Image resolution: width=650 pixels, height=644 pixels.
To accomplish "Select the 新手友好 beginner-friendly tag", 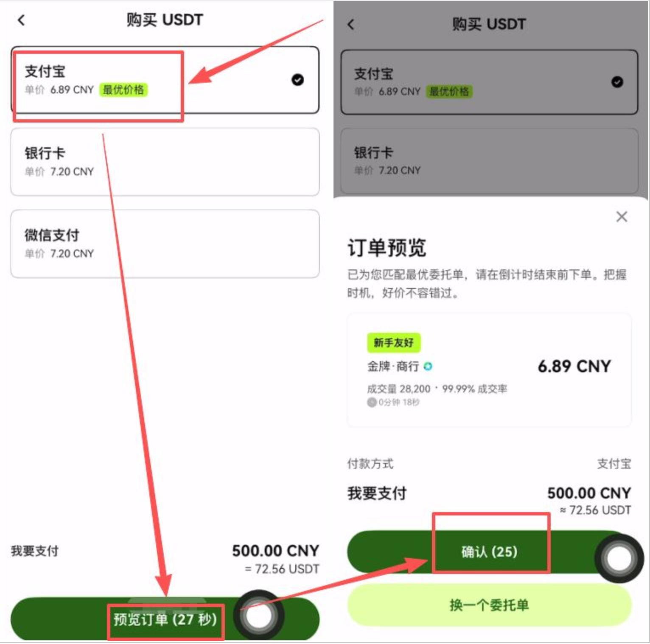I will (x=393, y=342).
